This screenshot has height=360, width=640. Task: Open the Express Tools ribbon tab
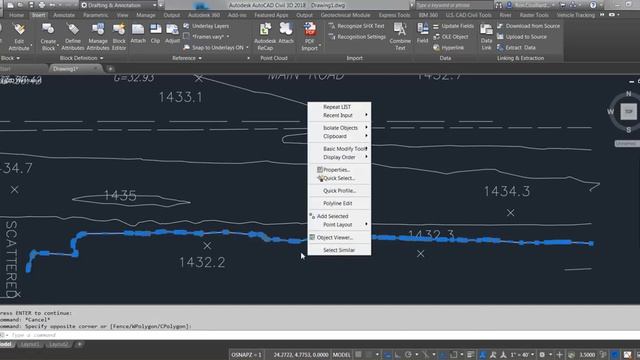[394, 15]
